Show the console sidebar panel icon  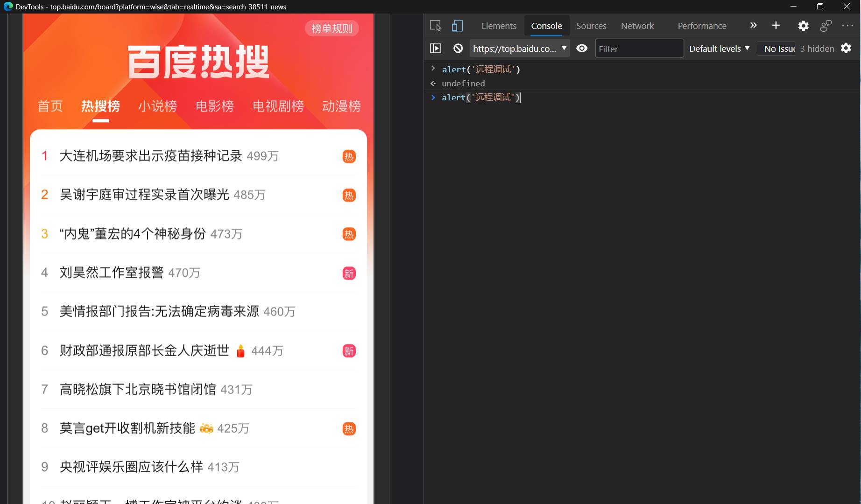pos(435,48)
